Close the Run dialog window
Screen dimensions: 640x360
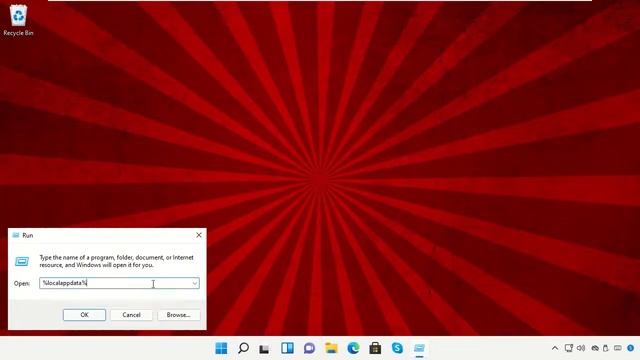199,235
